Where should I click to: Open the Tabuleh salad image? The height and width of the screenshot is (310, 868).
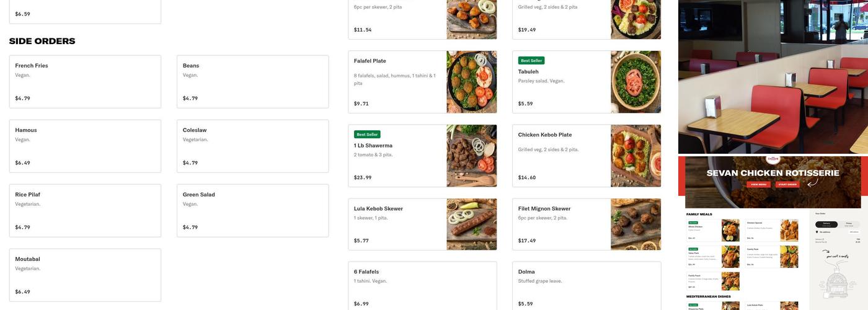click(635, 82)
